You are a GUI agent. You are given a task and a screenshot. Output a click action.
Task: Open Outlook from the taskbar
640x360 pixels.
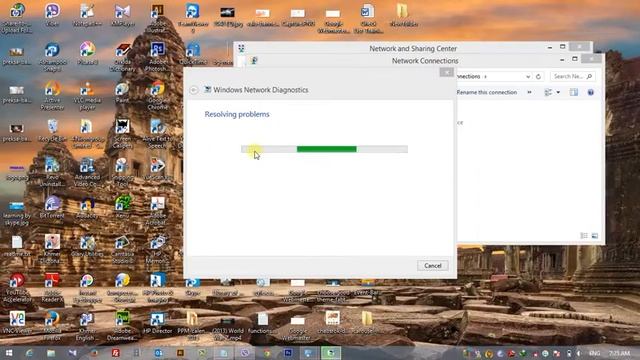158,353
